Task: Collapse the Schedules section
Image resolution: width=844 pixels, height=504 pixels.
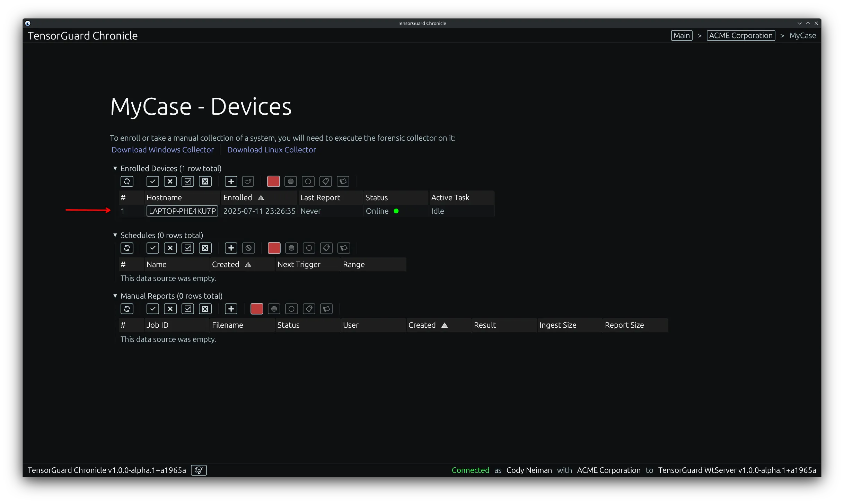Action: coord(115,235)
